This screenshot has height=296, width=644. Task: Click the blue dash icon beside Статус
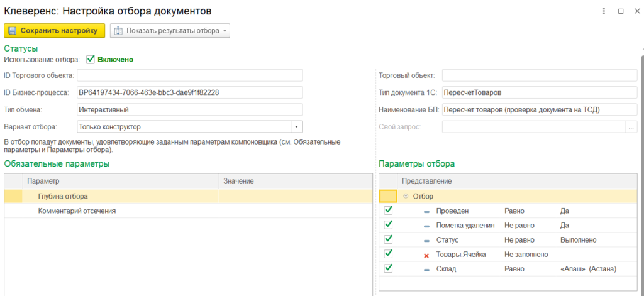[426, 240]
